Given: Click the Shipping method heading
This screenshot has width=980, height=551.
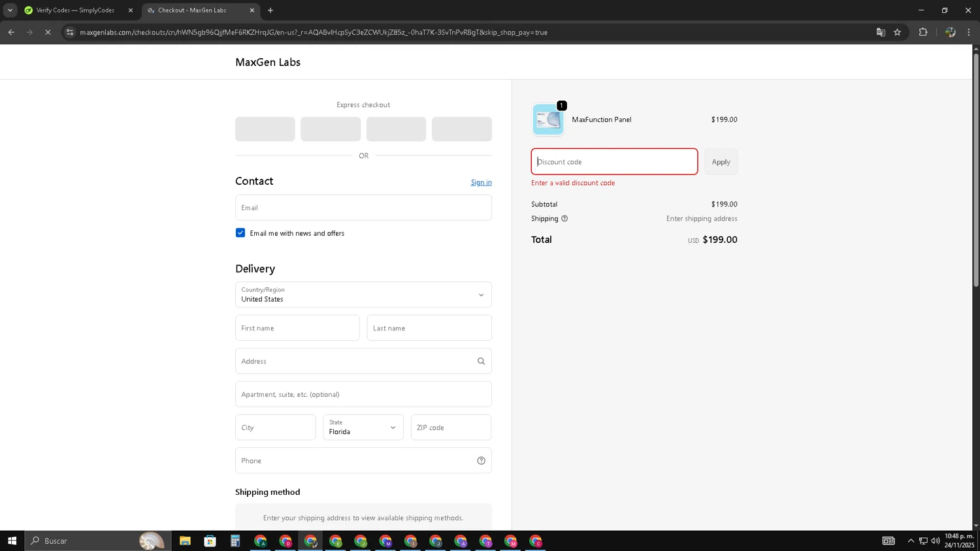Looking at the screenshot, I should pyautogui.click(x=268, y=492).
